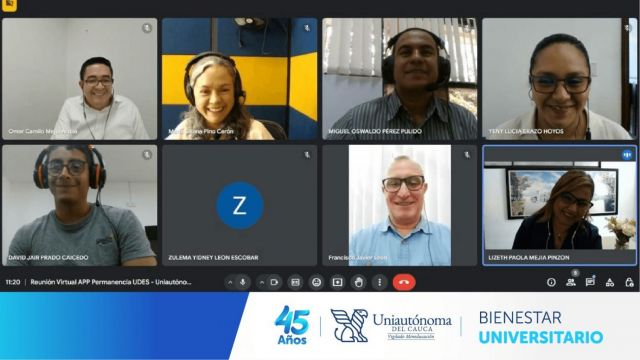Open more options three-dot menu
Screen dimensions: 640x360
pyautogui.click(x=380, y=282)
